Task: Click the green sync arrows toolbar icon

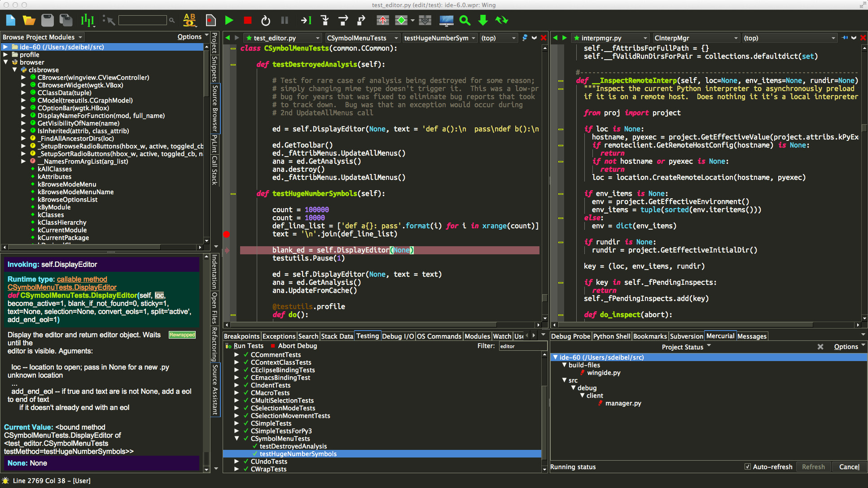Action: pos(501,20)
